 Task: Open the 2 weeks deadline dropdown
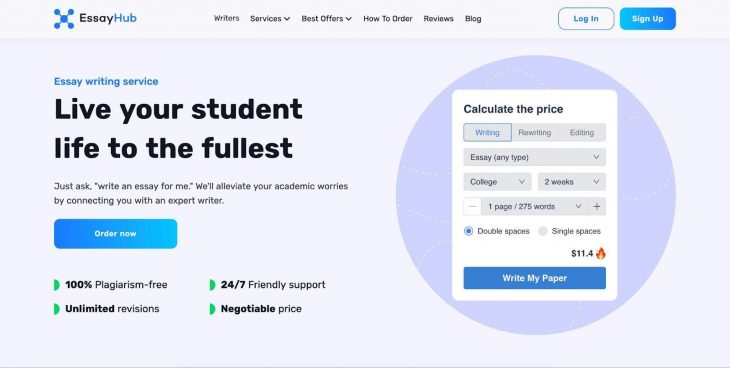click(x=572, y=182)
